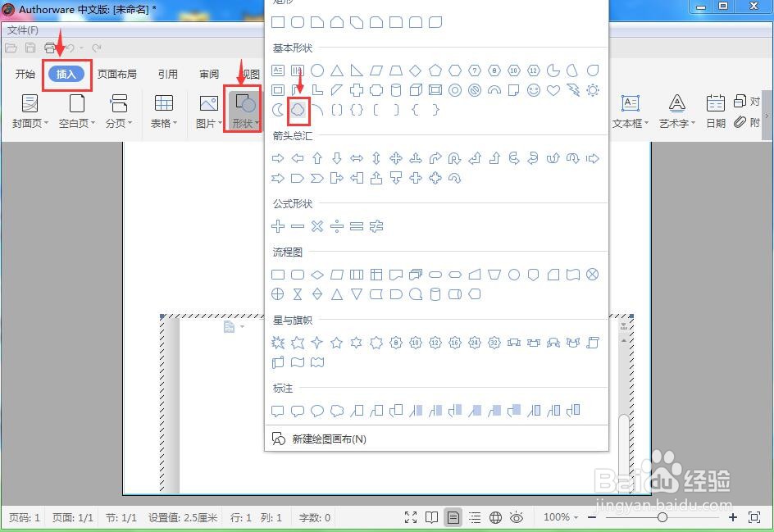Image resolution: width=774 pixels, height=532 pixels.
Task: Click the zoom out minus button
Action: click(592, 517)
